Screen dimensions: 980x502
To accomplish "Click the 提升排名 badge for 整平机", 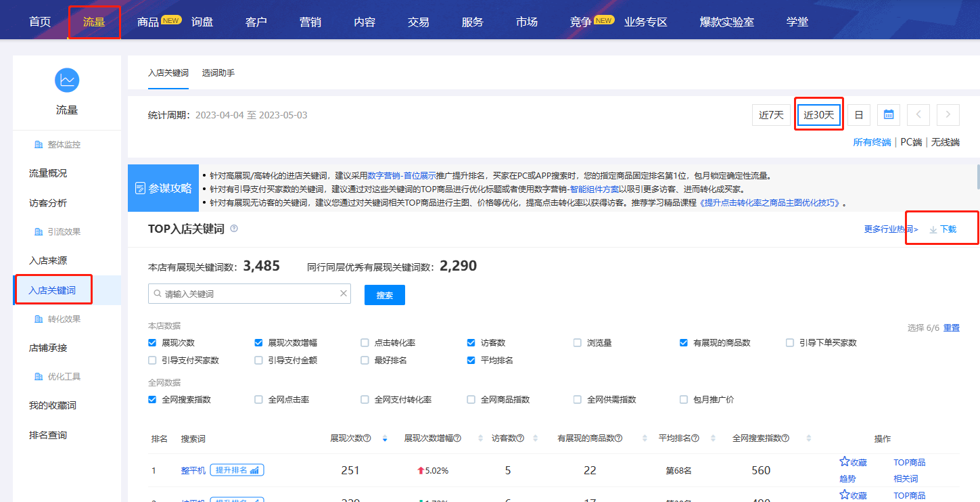I will click(x=237, y=470).
